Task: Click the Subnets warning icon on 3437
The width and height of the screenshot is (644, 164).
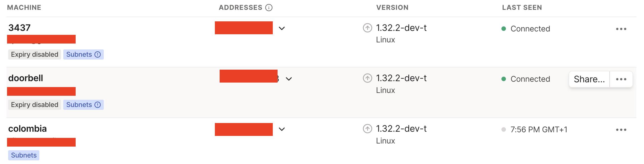Action: (x=98, y=54)
